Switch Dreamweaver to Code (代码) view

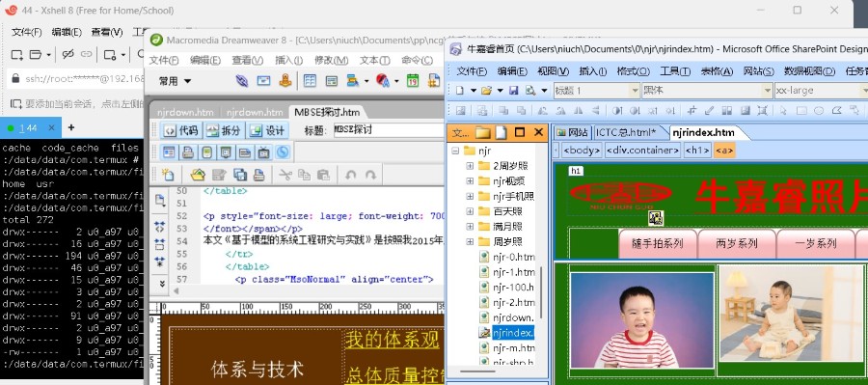pyautogui.click(x=181, y=130)
